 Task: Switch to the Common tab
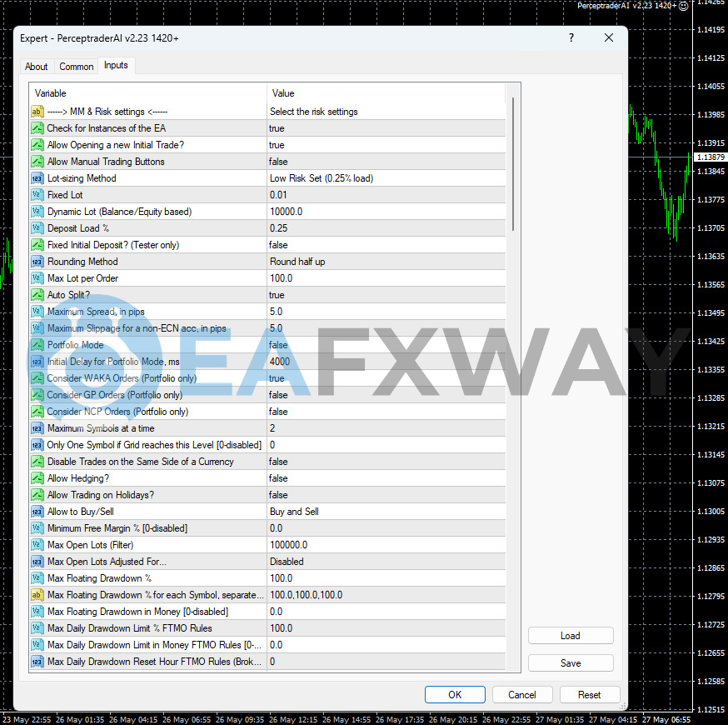(x=76, y=67)
